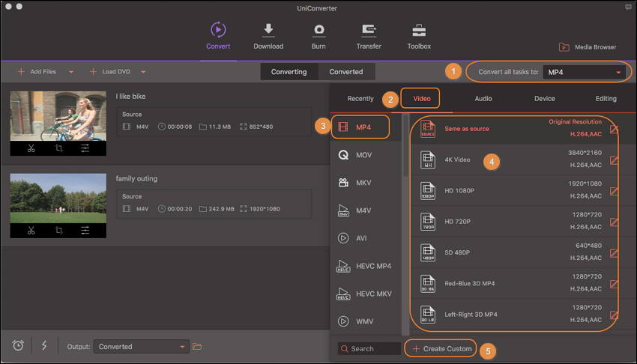Edit the Same as source preset

[x=614, y=130]
